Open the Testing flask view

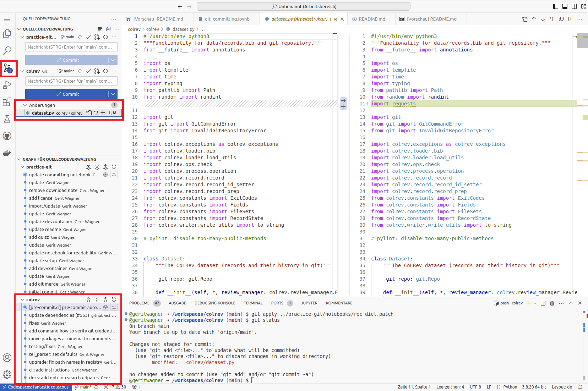7,119
